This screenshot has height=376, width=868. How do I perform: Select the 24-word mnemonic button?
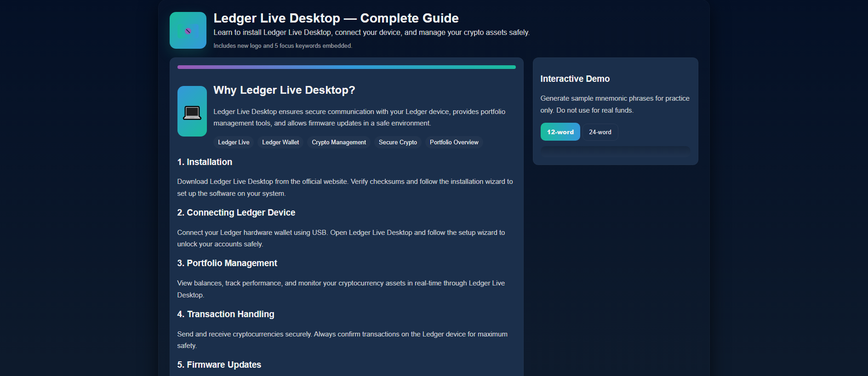click(x=600, y=132)
